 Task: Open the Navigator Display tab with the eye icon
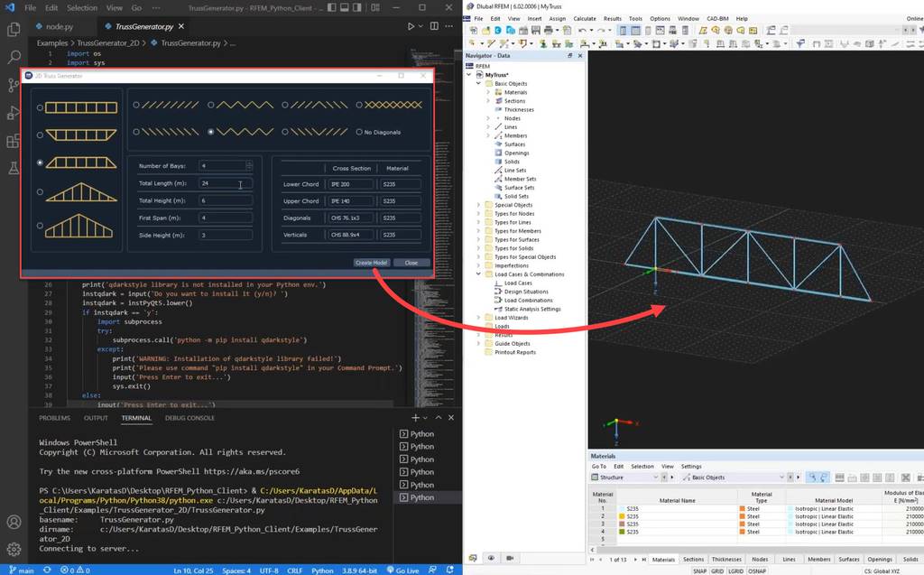pyautogui.click(x=491, y=558)
